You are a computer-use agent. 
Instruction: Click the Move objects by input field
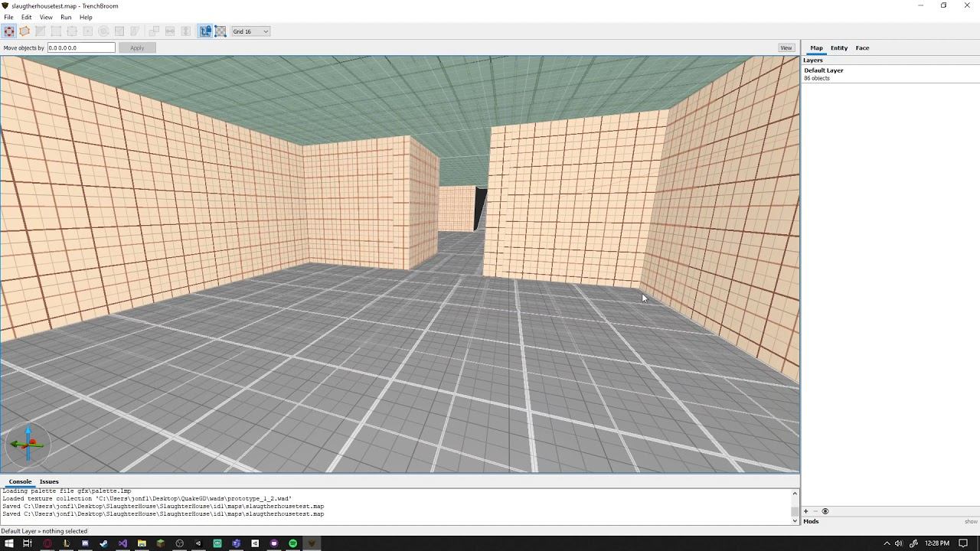pyautogui.click(x=81, y=47)
